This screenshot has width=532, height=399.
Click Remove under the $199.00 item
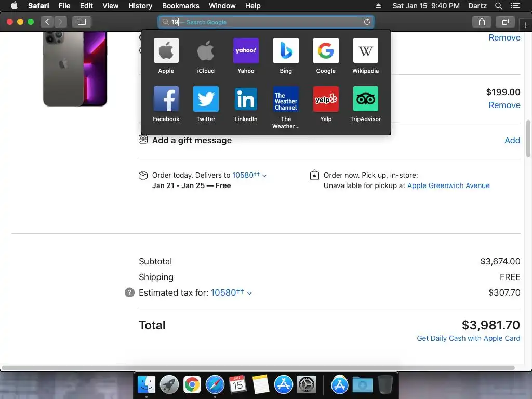coord(504,105)
